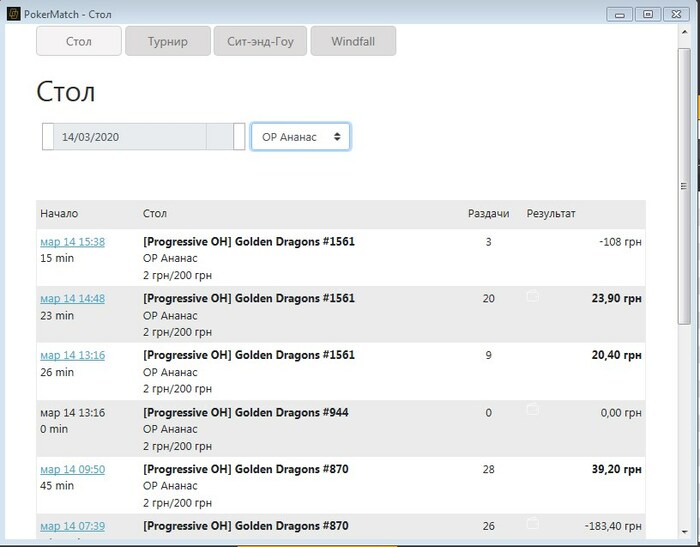This screenshot has width=700, height=547.
Task: Click the Стол column header
Action: pos(154,213)
